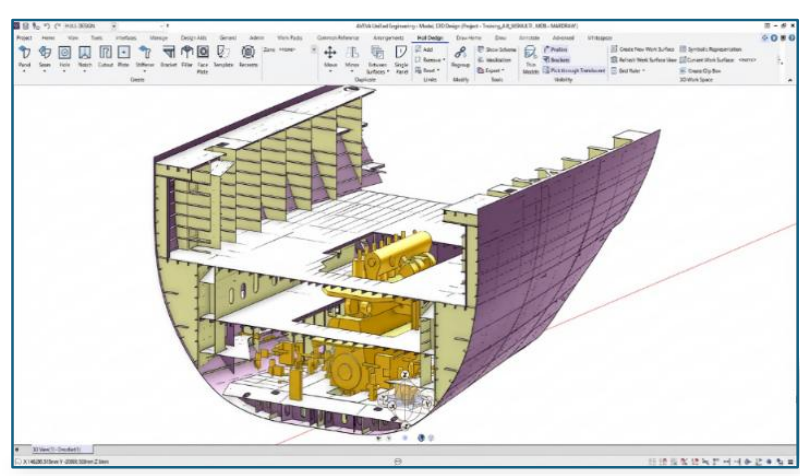Redo action from the quick access toolbar
800x476 pixels.
click(57, 26)
